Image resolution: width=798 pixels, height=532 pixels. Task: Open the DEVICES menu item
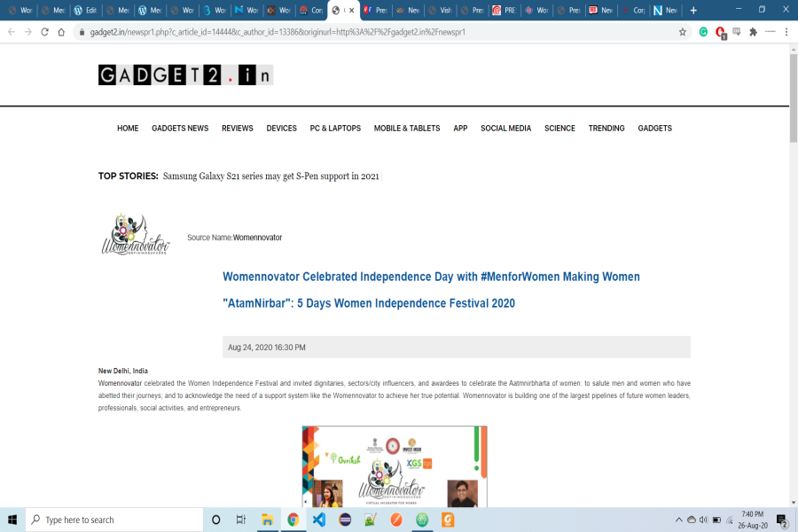coord(281,129)
